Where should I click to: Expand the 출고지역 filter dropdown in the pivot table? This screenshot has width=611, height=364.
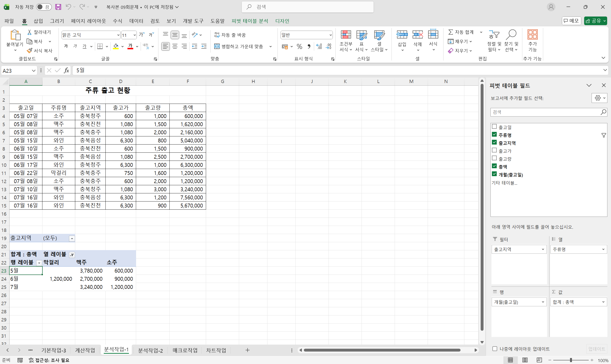click(x=72, y=238)
